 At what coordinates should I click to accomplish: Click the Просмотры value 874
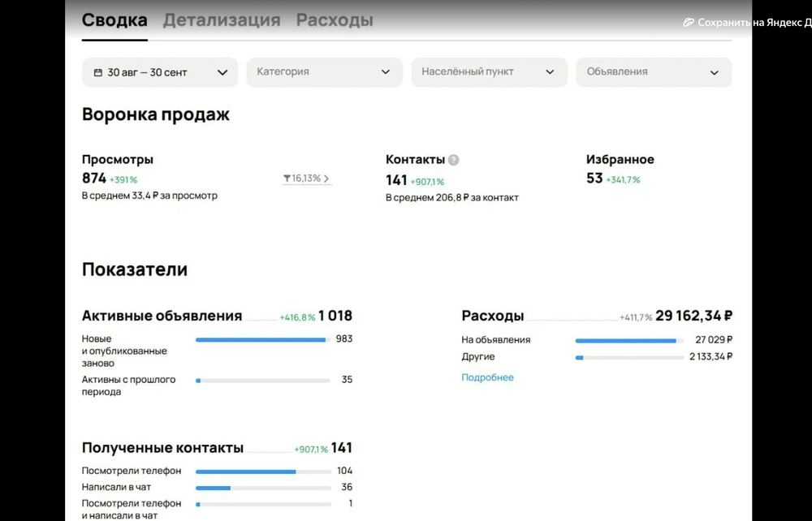93,178
